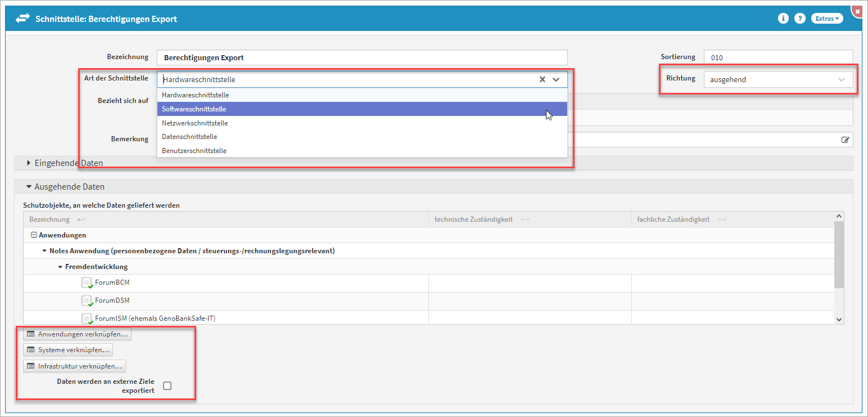Click the Bezeichnung input field
Screen dimensions: 868x417
click(362, 57)
